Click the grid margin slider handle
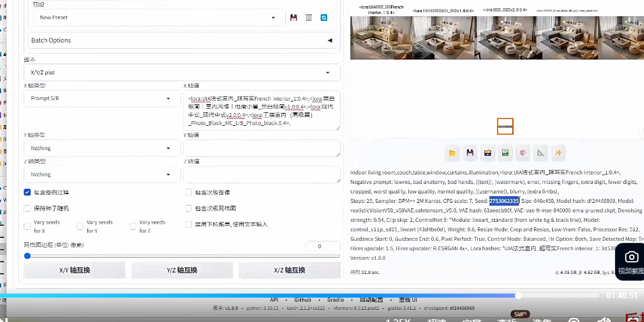 click(27, 256)
